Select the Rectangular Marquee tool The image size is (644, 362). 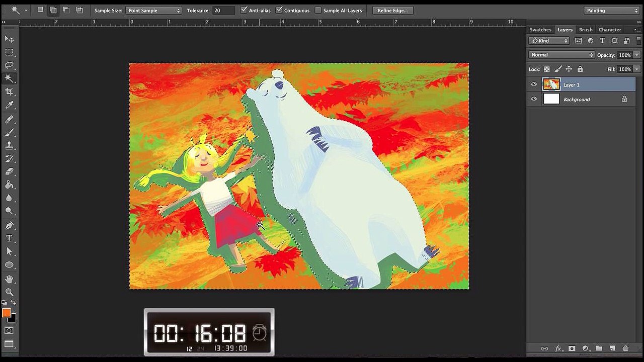tap(9, 52)
